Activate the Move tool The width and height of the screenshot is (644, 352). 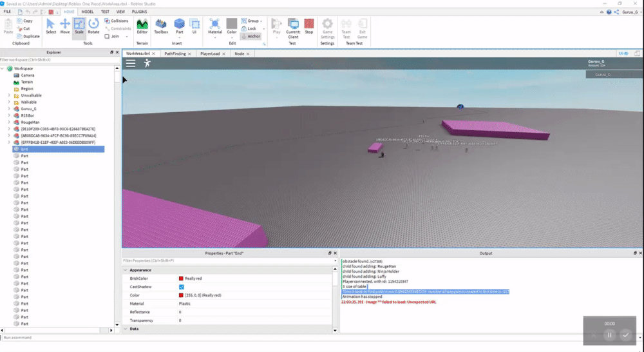point(65,26)
